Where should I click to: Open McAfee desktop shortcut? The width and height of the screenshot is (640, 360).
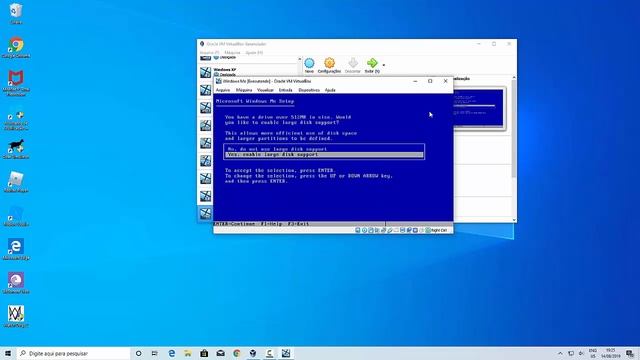[16, 83]
